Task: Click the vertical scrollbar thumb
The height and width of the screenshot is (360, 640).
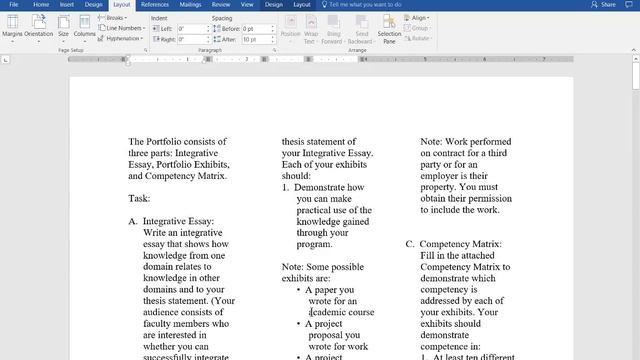Action: click(x=636, y=76)
